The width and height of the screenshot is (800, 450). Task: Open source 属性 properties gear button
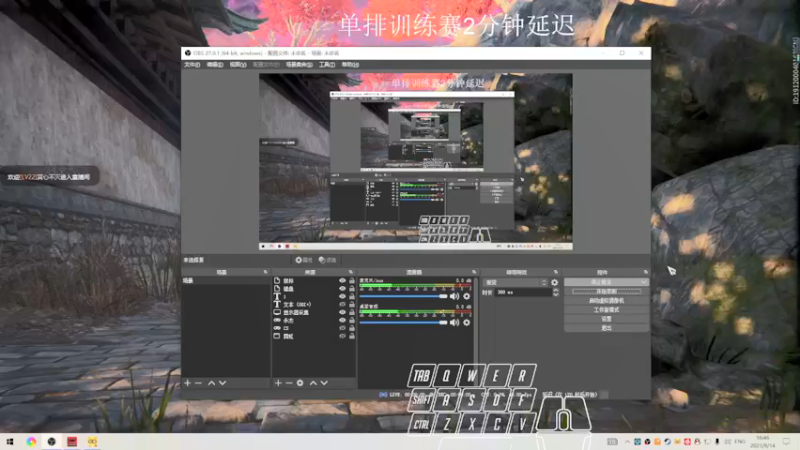coord(304,260)
